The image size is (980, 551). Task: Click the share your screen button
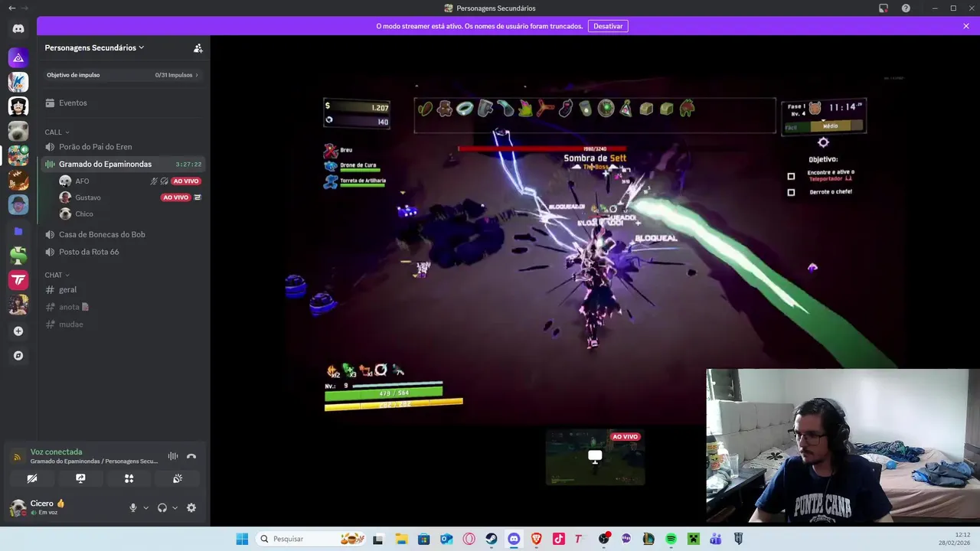[x=80, y=478]
